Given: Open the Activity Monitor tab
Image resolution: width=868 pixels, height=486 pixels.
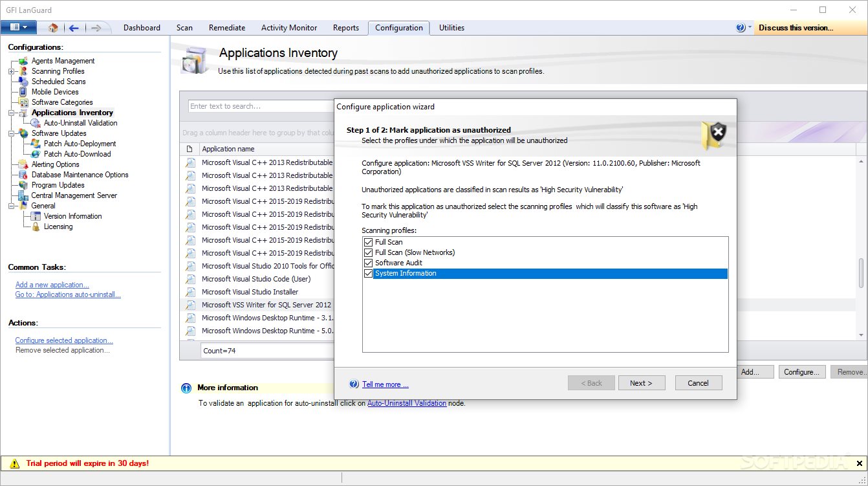Looking at the screenshot, I should [x=289, y=28].
